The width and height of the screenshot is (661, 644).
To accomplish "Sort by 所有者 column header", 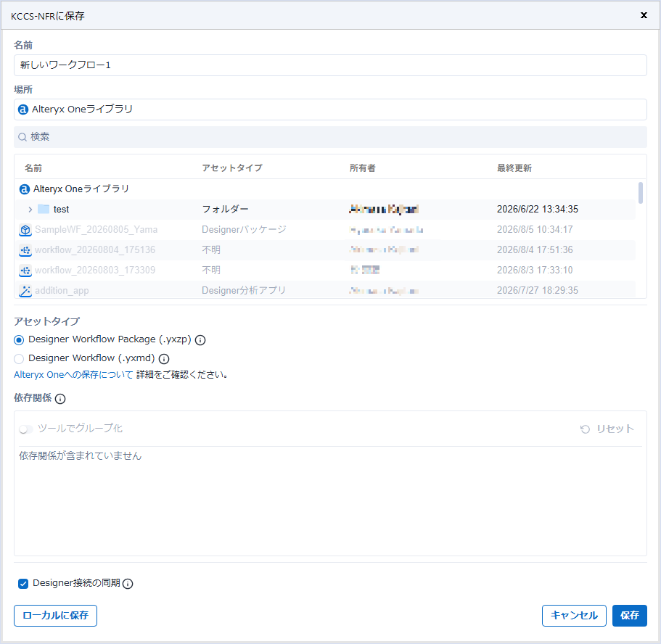I will (x=363, y=168).
